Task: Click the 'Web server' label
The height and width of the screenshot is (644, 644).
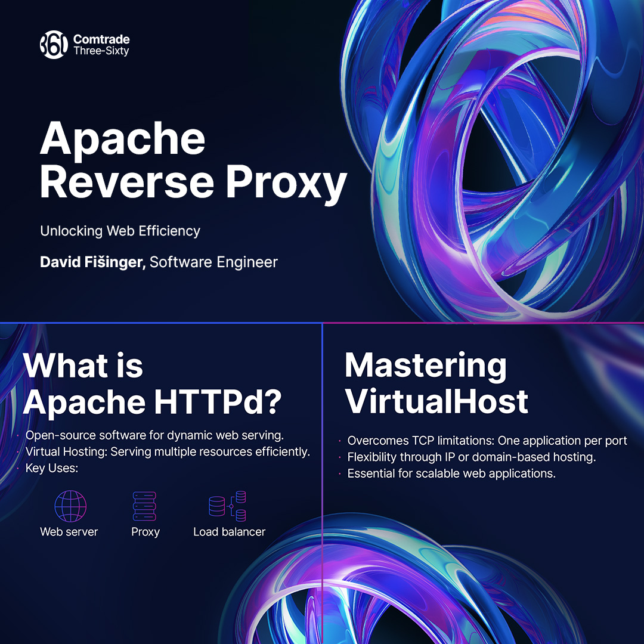Action: [69, 532]
